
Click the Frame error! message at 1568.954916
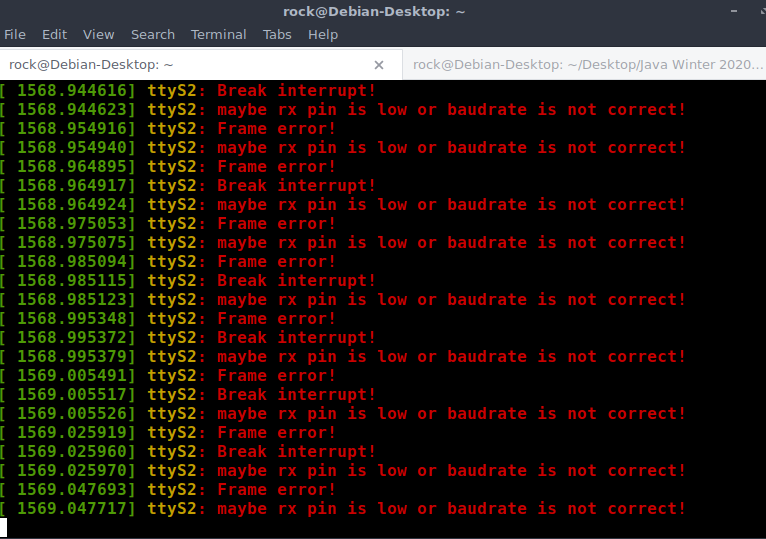click(277, 128)
